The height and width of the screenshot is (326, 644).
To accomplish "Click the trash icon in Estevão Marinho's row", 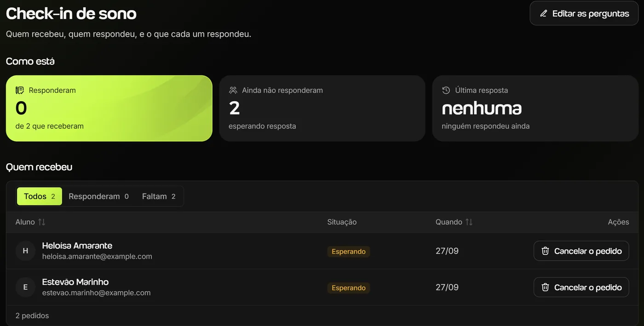I will (x=545, y=287).
